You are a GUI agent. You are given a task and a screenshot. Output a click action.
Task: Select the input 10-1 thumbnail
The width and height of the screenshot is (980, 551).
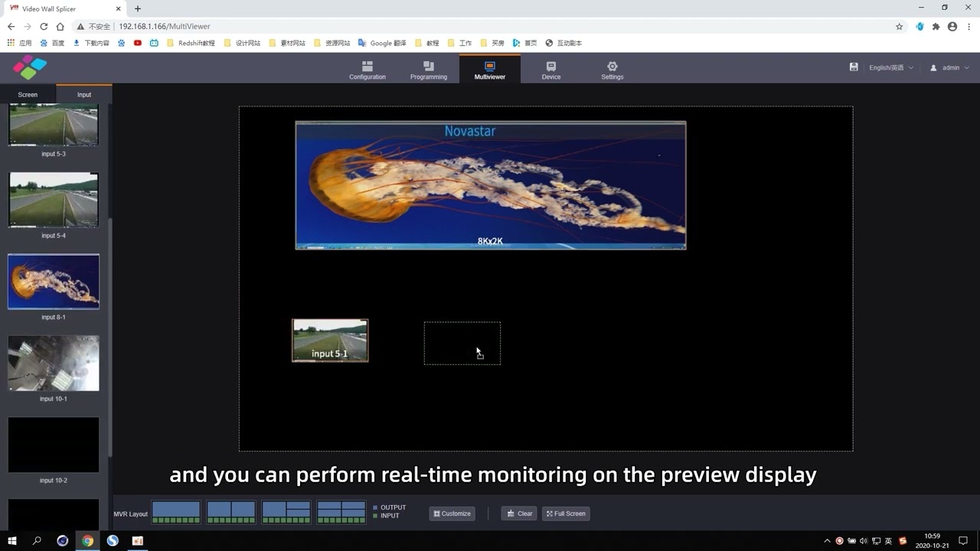pyautogui.click(x=54, y=364)
